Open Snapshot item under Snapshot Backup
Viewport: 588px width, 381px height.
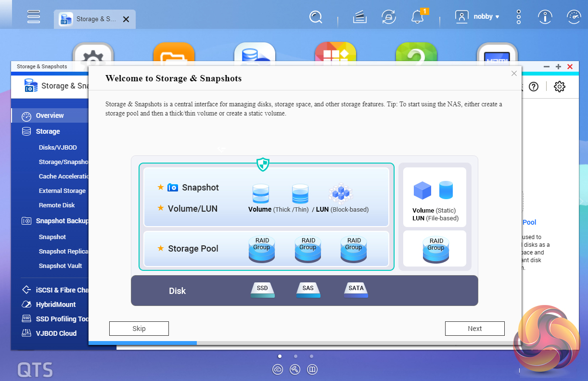tap(52, 237)
